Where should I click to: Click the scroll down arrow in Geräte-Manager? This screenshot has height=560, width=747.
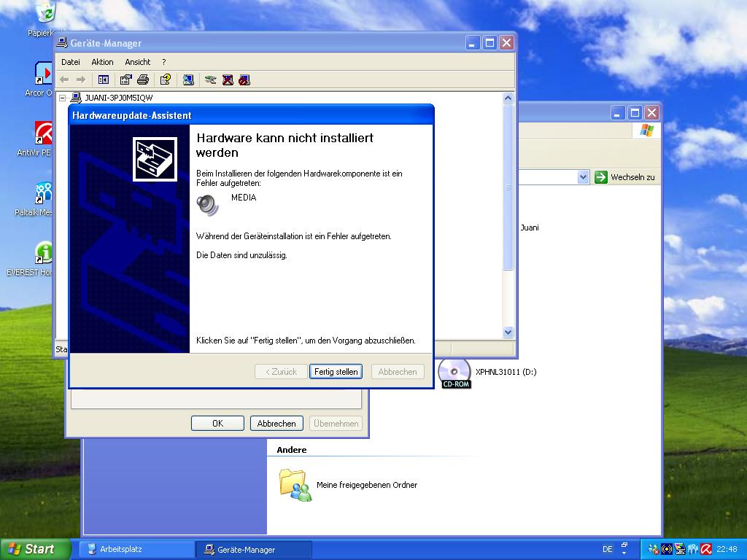508,332
